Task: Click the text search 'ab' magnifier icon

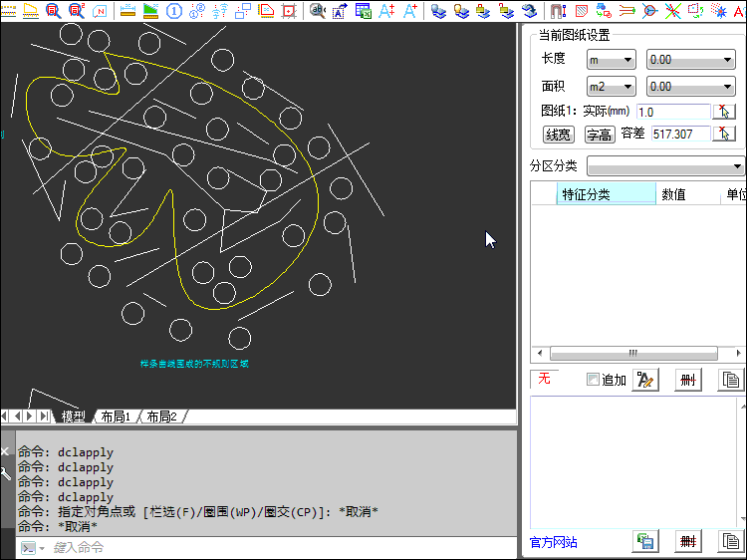Action: [x=317, y=11]
